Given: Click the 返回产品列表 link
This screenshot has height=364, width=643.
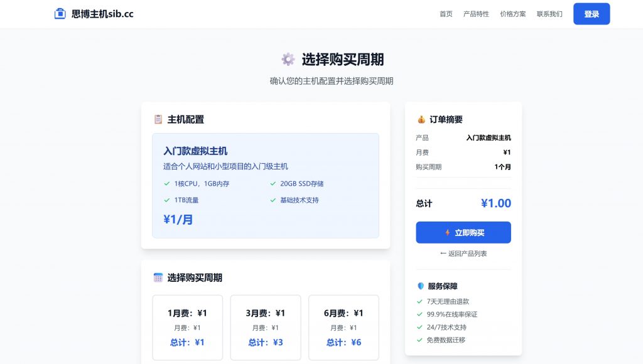Looking at the screenshot, I should 463,254.
